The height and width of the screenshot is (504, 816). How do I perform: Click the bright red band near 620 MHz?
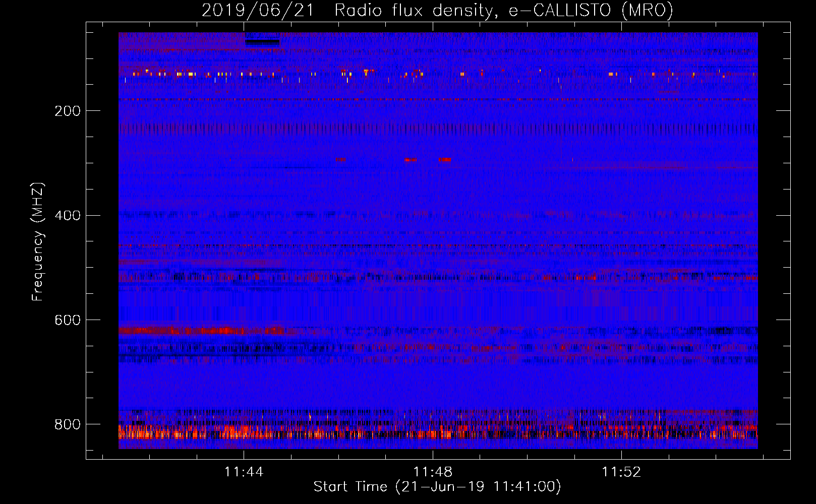click(x=202, y=331)
